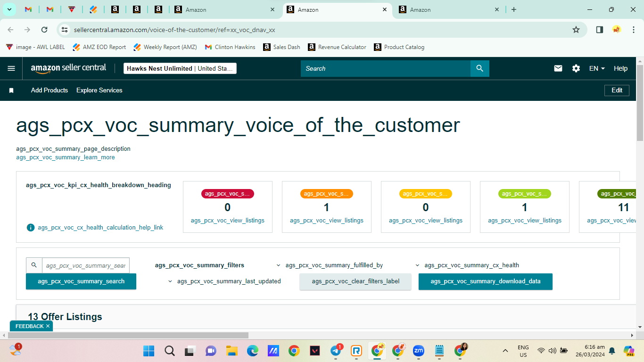Click the amazon seller central logo

[69, 68]
